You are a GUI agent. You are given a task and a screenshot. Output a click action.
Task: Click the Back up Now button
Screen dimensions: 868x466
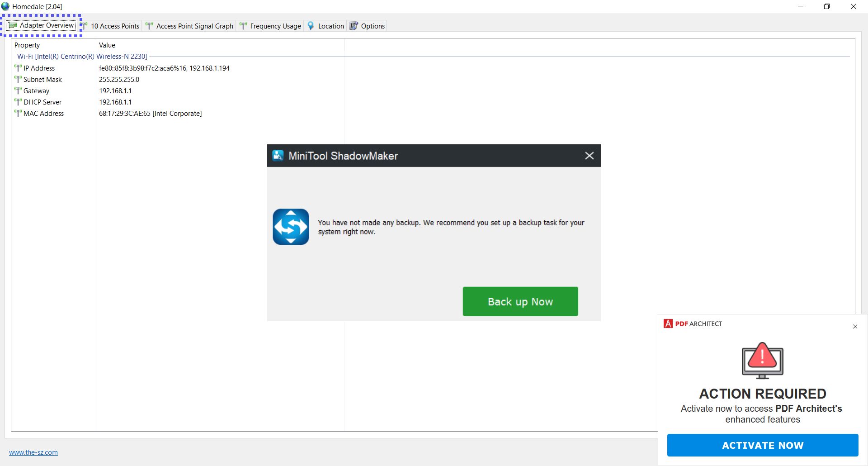520,301
